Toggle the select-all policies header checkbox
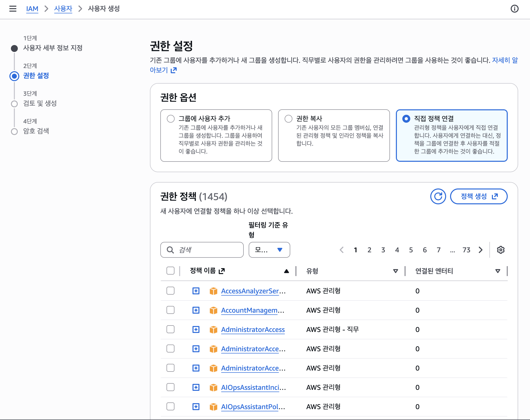Image resolution: width=530 pixels, height=420 pixels. tap(170, 271)
